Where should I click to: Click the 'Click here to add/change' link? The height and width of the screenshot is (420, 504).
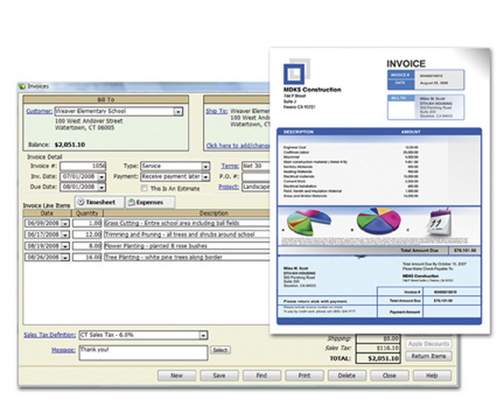[x=238, y=145]
